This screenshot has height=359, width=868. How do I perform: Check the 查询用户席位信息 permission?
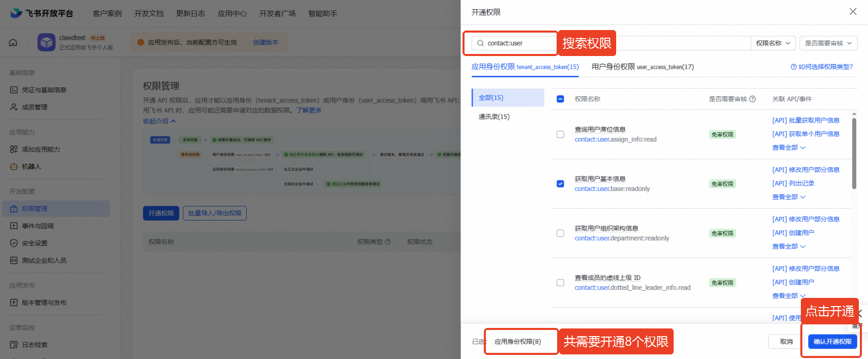coord(560,134)
